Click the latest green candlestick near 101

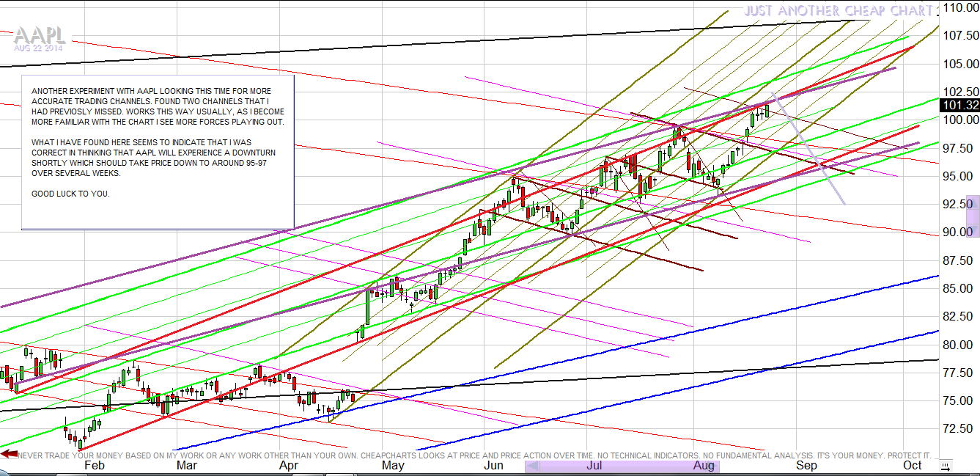(767, 111)
